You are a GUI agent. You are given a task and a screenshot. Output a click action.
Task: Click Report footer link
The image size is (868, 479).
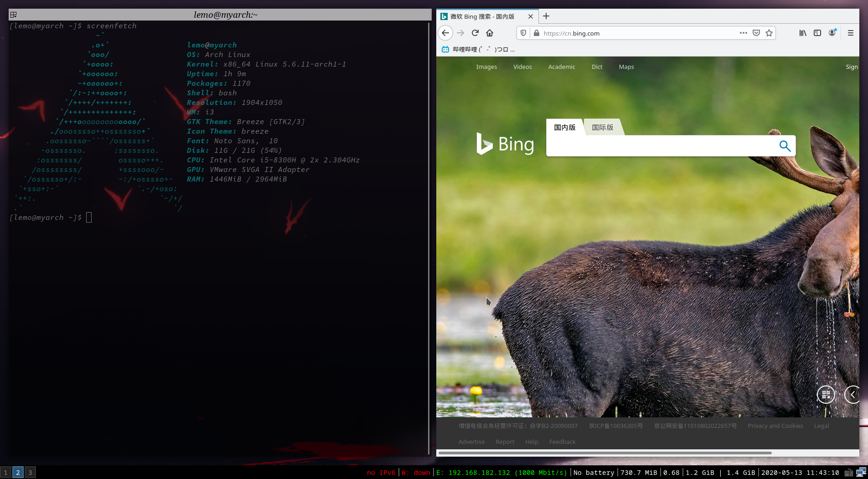pyautogui.click(x=505, y=442)
